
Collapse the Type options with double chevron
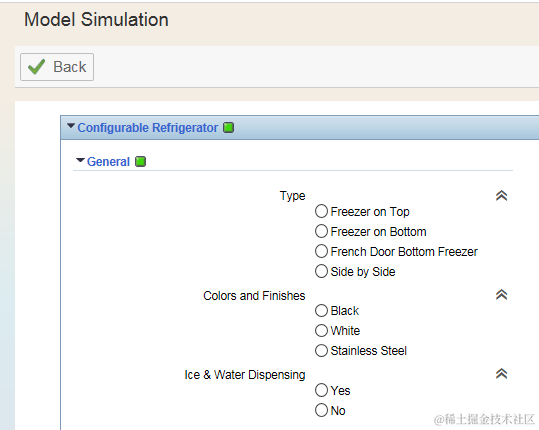coord(502,196)
